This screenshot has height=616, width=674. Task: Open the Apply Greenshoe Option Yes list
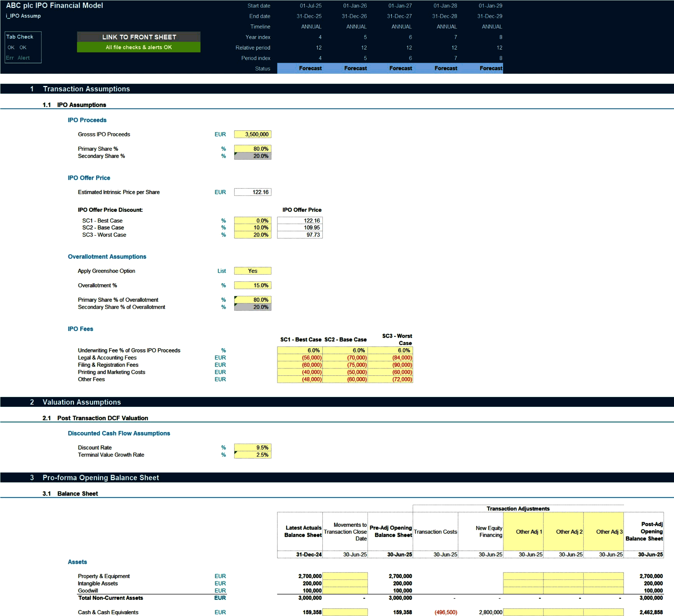click(x=253, y=271)
